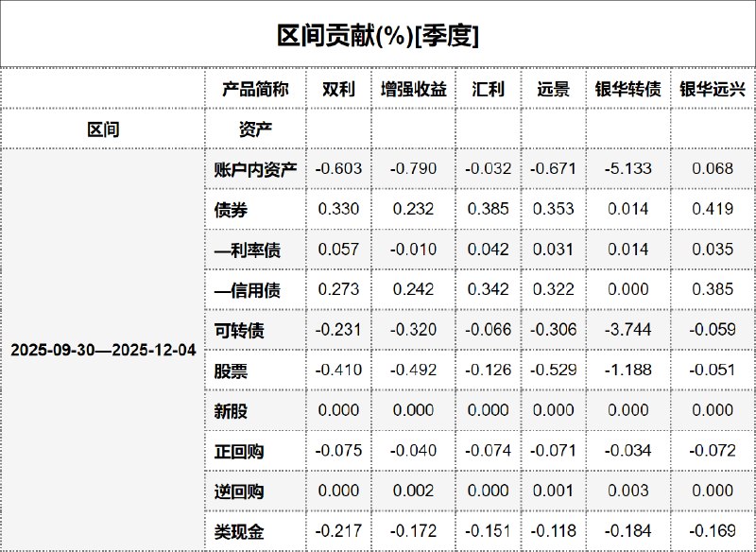Click the 双利 column header
This screenshot has width=756, height=552.
338,90
